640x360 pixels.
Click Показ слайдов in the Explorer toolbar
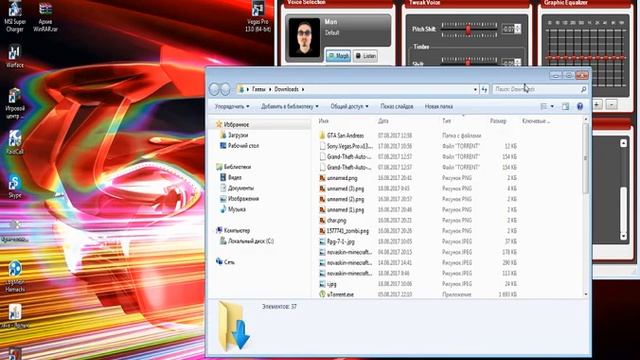pyautogui.click(x=397, y=107)
